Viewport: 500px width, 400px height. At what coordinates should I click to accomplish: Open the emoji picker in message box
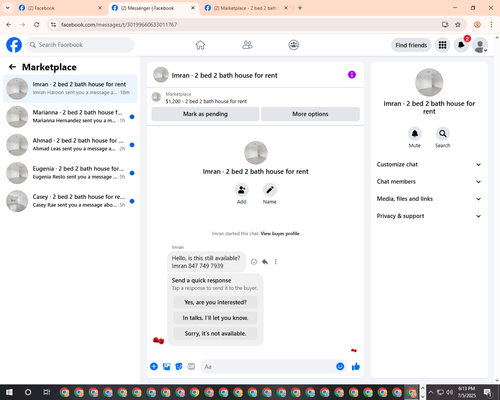(x=340, y=367)
